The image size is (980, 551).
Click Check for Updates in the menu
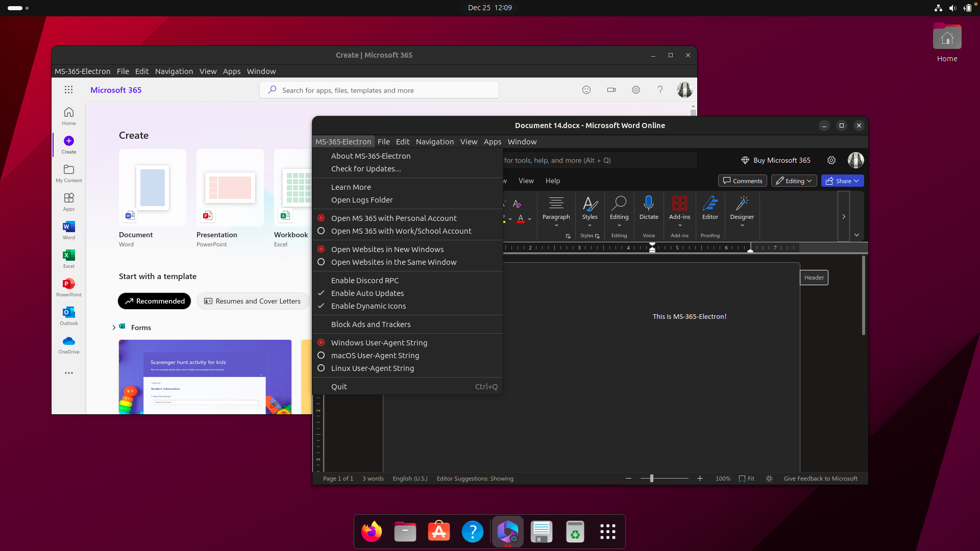(366, 168)
